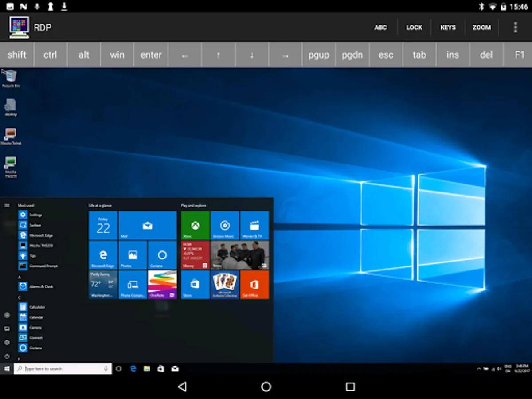The width and height of the screenshot is (532, 399).
Task: Show hidden system tray icons chevron
Action: pyautogui.click(x=479, y=368)
